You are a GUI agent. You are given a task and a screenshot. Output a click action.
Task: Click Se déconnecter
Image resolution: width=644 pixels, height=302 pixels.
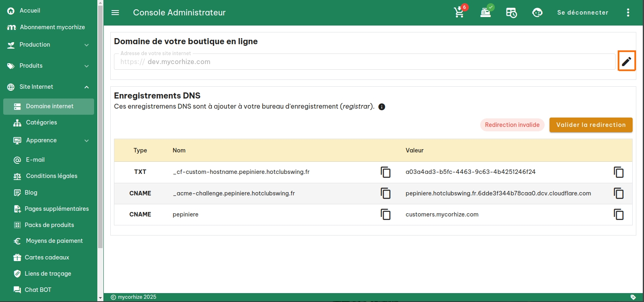pos(583,13)
